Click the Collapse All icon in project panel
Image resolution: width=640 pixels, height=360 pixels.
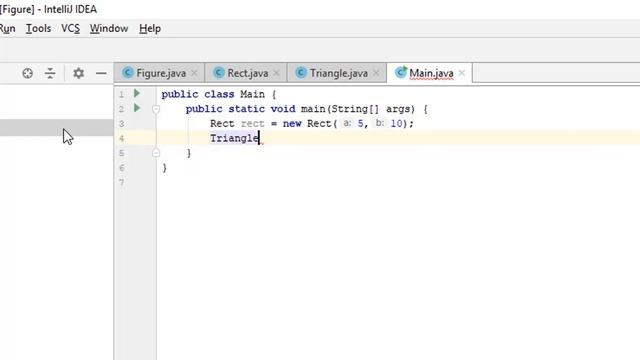coord(50,73)
